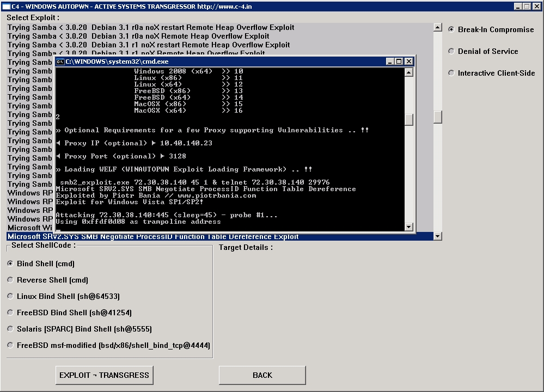544x392 pixels.
Task: Click the exploit list scroll down arrow
Action: click(x=437, y=236)
